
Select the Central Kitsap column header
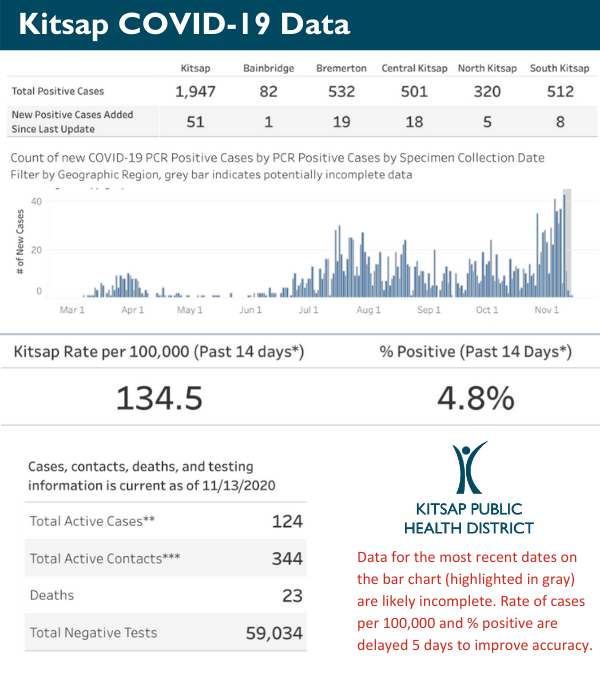coord(414,68)
